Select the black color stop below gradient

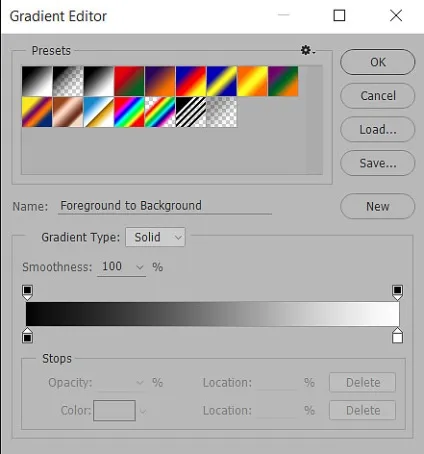coord(27,335)
